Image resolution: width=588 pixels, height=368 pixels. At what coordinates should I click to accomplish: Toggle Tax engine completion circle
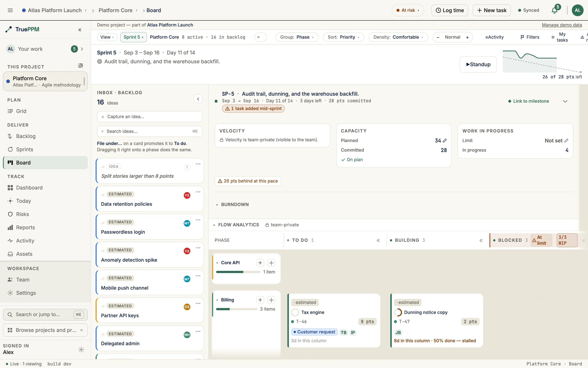[295, 312]
